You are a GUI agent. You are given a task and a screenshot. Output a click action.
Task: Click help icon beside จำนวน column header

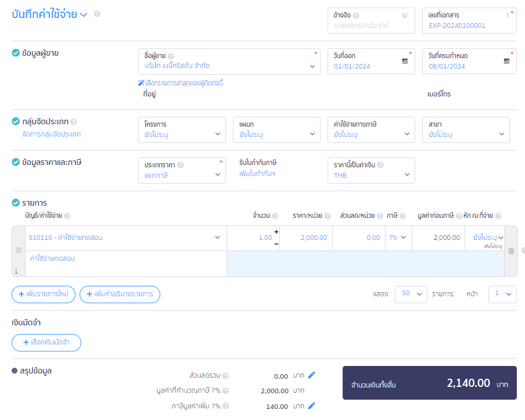(x=275, y=216)
